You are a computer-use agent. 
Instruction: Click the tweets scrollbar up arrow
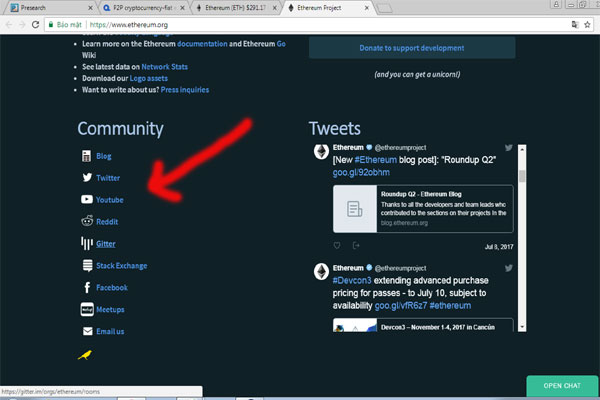[x=522, y=150]
